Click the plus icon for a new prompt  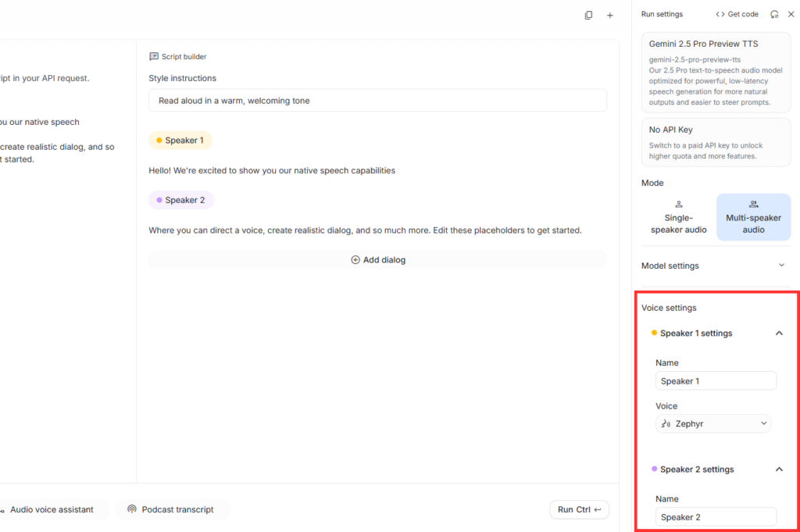tap(610, 15)
